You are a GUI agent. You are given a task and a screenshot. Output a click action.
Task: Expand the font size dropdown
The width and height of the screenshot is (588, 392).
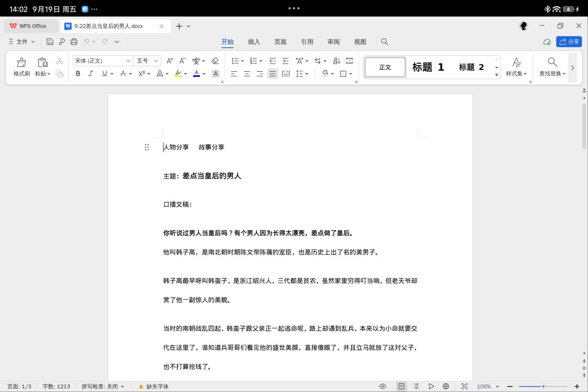coord(157,60)
